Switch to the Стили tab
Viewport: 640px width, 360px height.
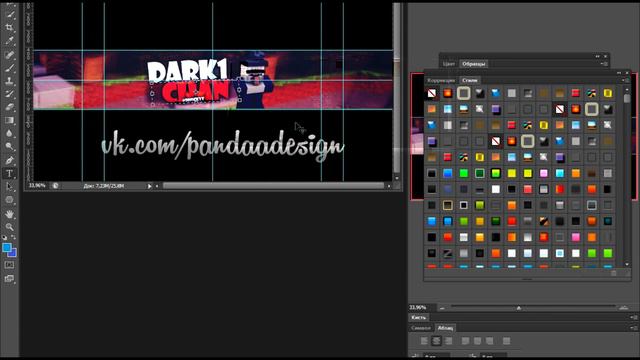pyautogui.click(x=470, y=80)
